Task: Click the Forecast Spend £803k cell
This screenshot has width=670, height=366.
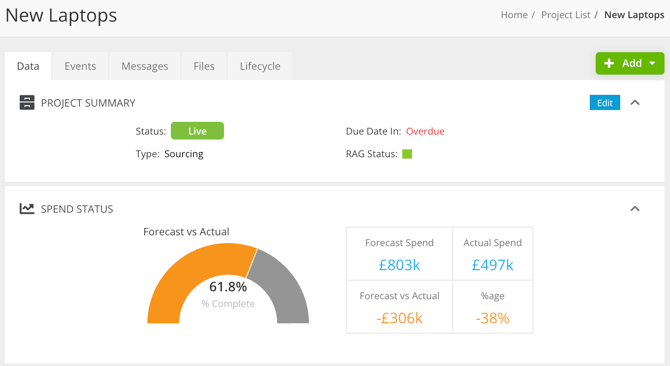Action: coord(399,254)
